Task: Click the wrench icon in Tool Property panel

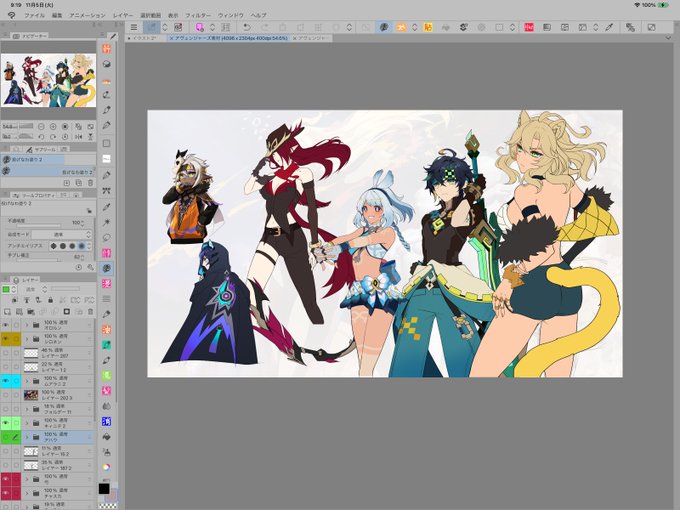Action: [90, 268]
